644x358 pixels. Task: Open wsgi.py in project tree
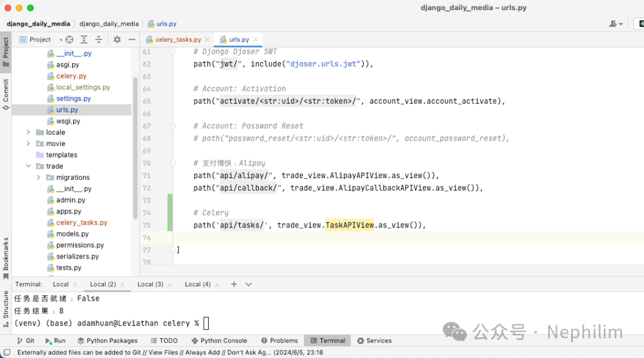68,121
